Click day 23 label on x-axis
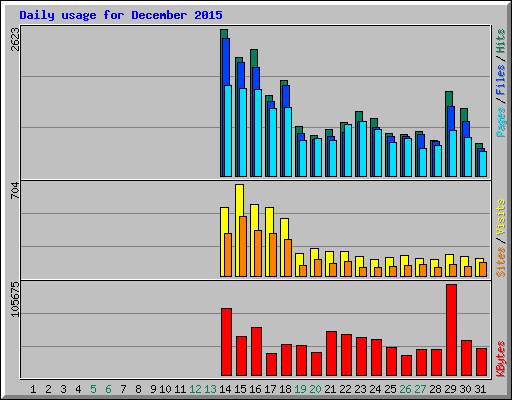512x400 pixels. (x=360, y=389)
